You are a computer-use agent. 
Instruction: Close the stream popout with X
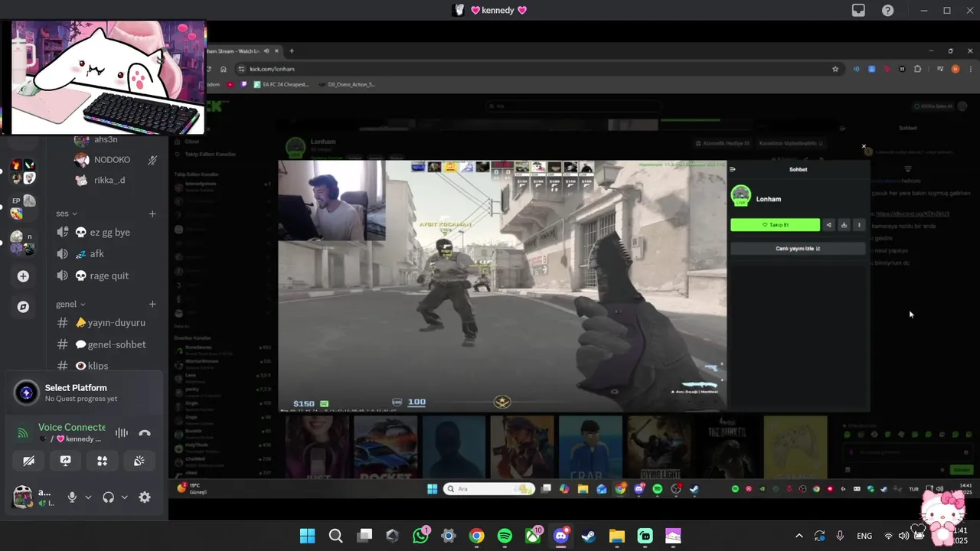(864, 146)
